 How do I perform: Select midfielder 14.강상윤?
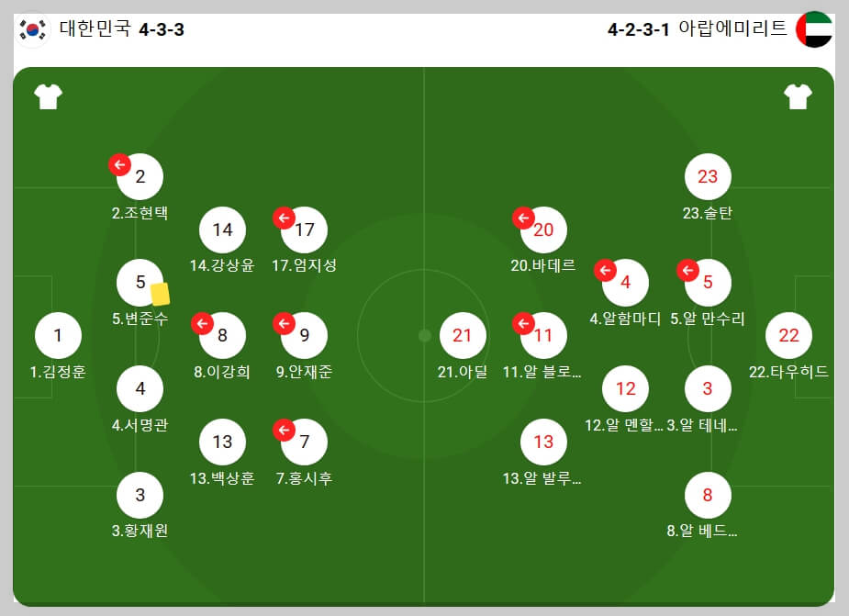click(x=223, y=230)
